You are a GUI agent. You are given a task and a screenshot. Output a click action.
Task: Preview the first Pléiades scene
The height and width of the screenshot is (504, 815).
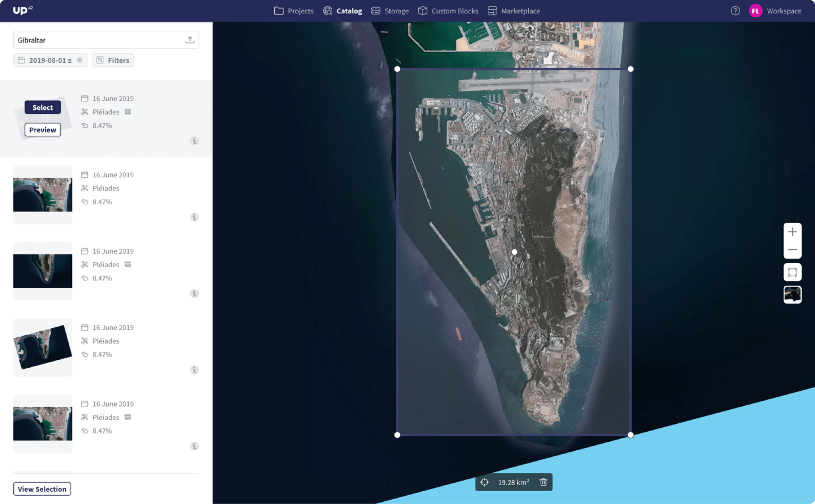tap(43, 130)
